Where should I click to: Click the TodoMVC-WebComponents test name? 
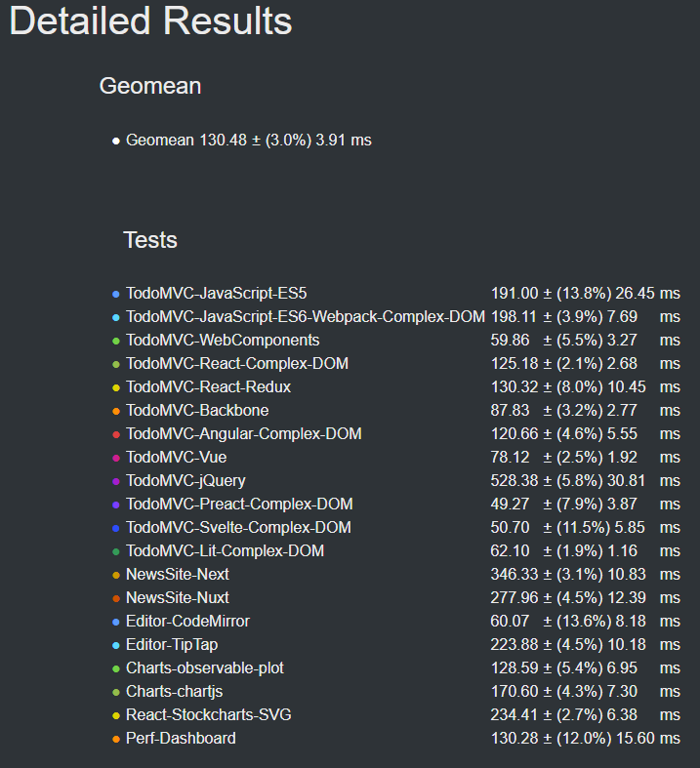point(223,341)
